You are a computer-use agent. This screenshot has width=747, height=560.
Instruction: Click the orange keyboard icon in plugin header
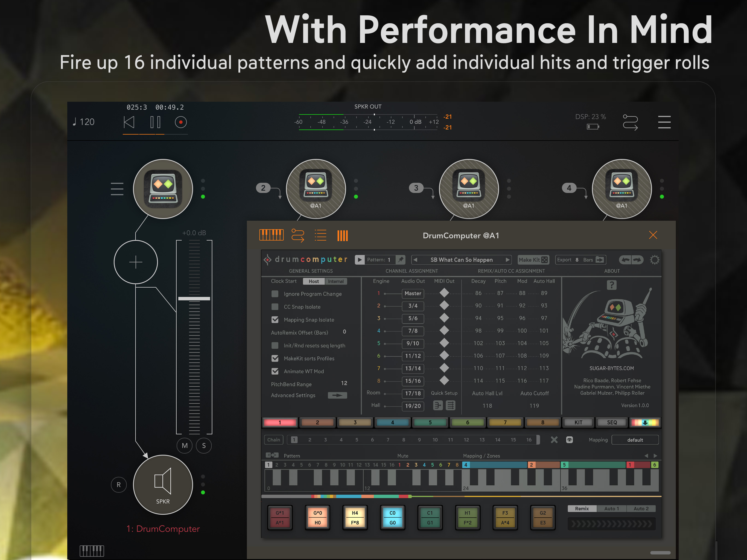click(271, 235)
